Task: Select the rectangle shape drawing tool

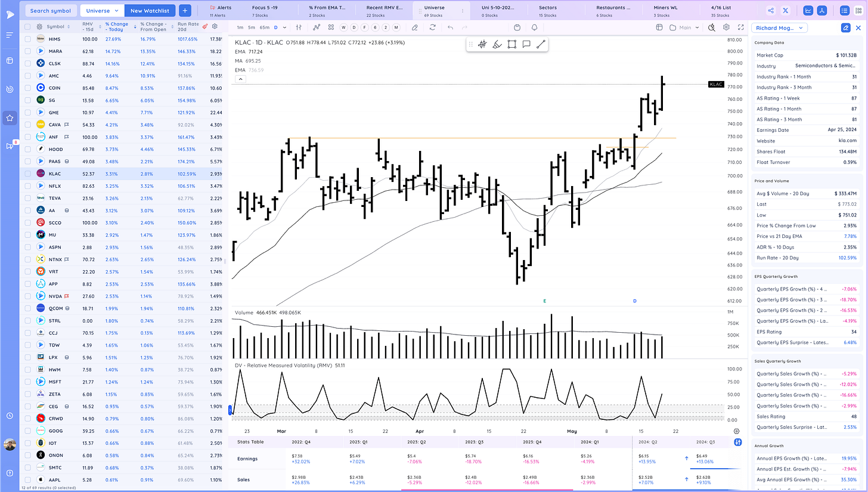Action: (x=511, y=44)
